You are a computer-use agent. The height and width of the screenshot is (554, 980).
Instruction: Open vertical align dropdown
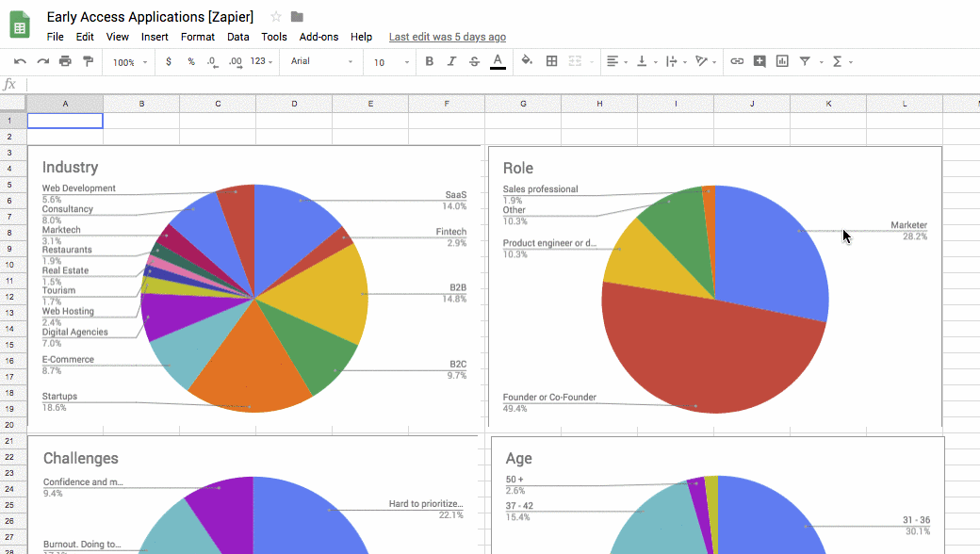645,61
